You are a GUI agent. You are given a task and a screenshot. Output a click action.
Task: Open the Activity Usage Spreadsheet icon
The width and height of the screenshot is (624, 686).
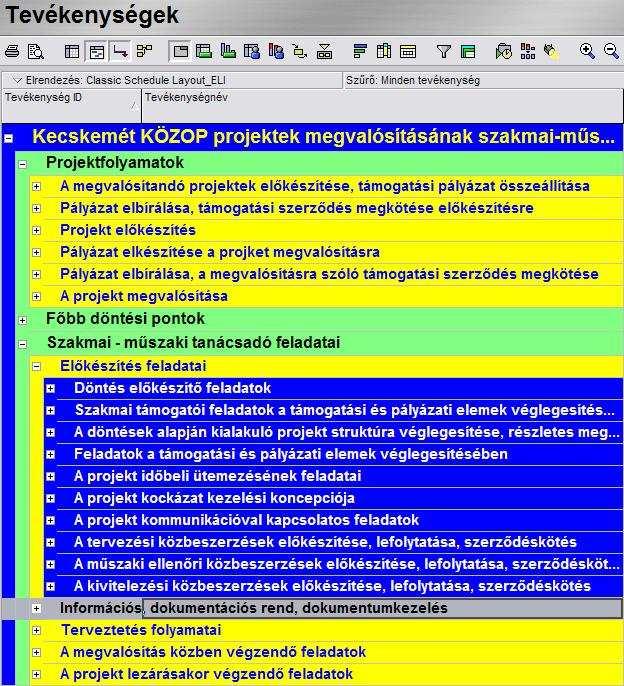click(204, 52)
